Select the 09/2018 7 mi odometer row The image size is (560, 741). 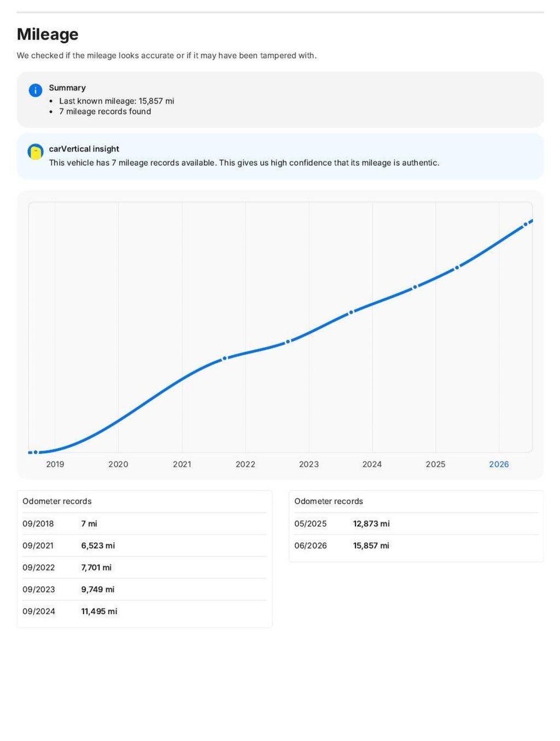click(144, 524)
